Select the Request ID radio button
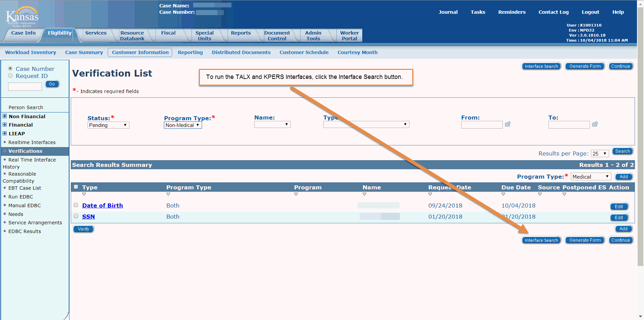The width and height of the screenshot is (644, 320). coord(10,76)
